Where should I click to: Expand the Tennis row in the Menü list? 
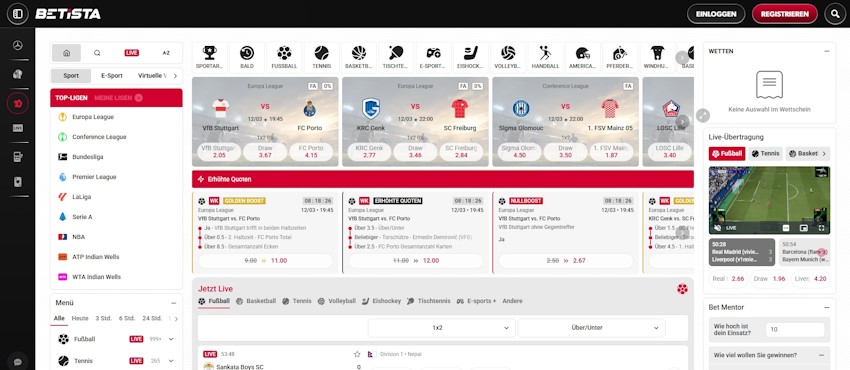171,361
